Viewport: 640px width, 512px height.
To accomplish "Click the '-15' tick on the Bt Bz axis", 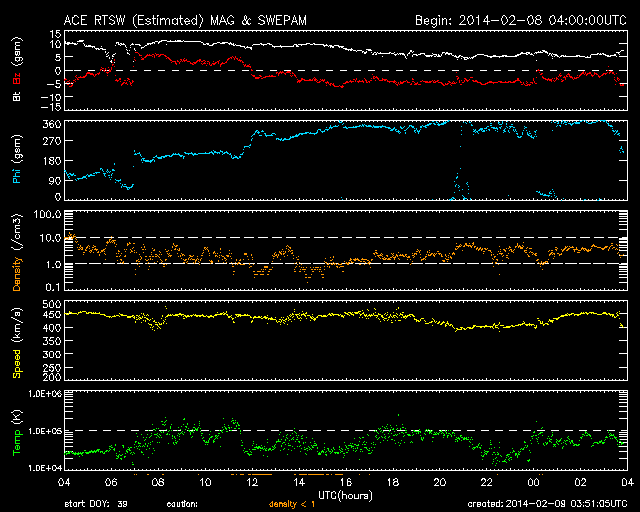I will (52, 107).
